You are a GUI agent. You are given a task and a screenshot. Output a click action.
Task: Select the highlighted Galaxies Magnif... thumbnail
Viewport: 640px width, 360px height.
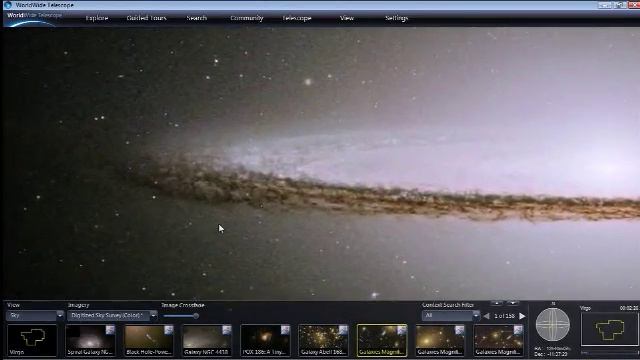point(382,340)
